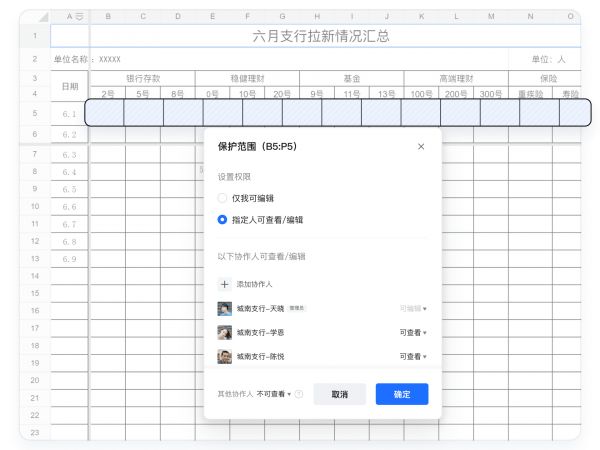This screenshot has width=600, height=450.
Task: Select the 指定人可查看/编辑 radio option
Action: point(223,219)
